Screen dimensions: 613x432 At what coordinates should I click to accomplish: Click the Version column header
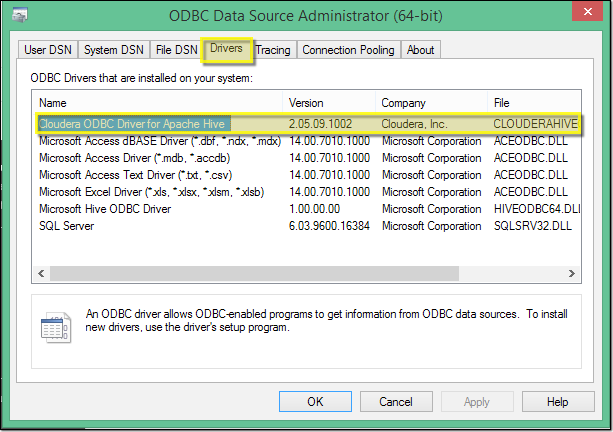tap(329, 103)
